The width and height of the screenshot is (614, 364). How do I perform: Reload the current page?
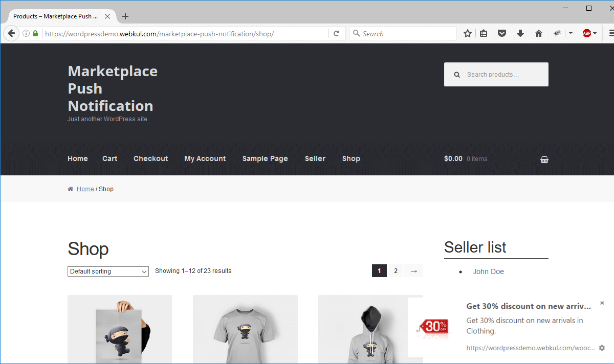click(x=336, y=33)
